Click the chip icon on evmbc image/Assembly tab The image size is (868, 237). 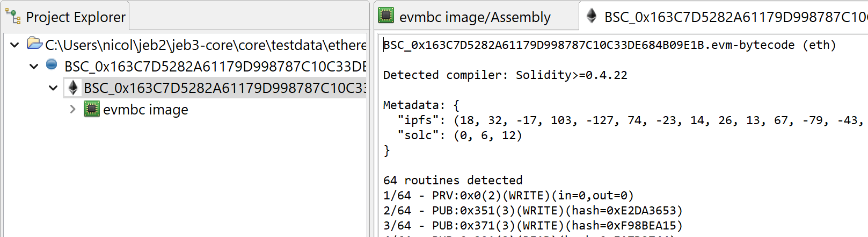coord(386,16)
